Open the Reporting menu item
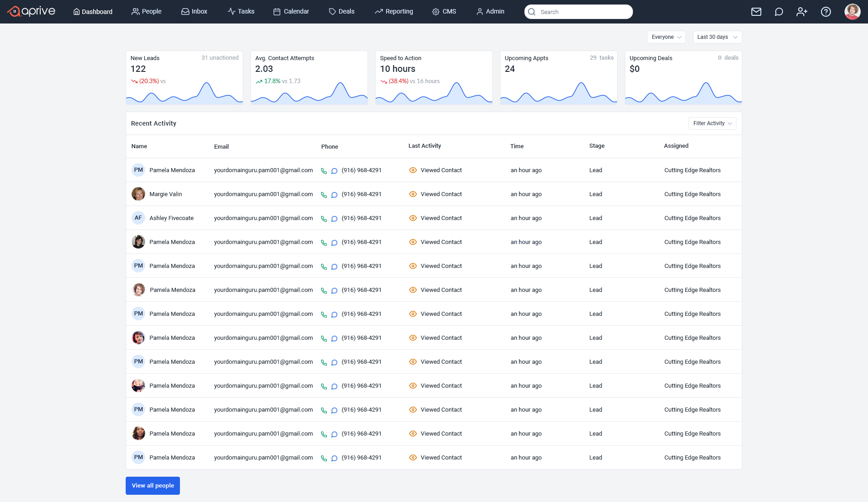Screen dimensions: 868x502 click(394, 11)
